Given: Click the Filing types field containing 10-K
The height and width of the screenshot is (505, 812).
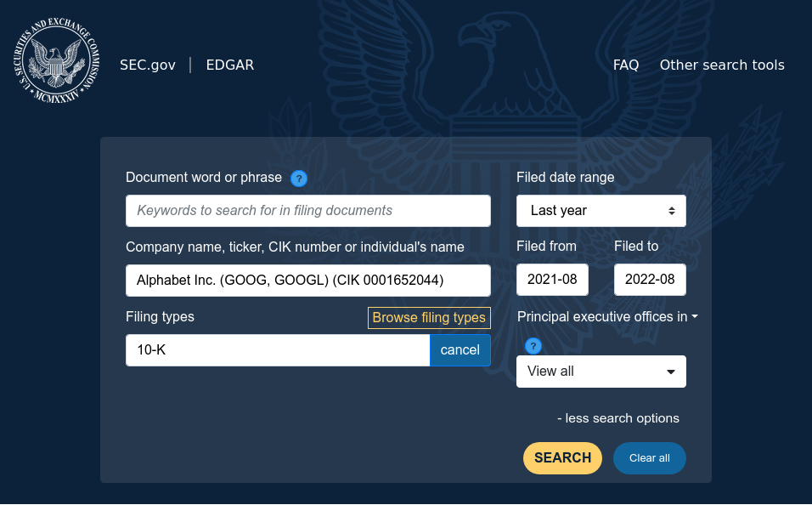Looking at the screenshot, I should click(x=278, y=350).
